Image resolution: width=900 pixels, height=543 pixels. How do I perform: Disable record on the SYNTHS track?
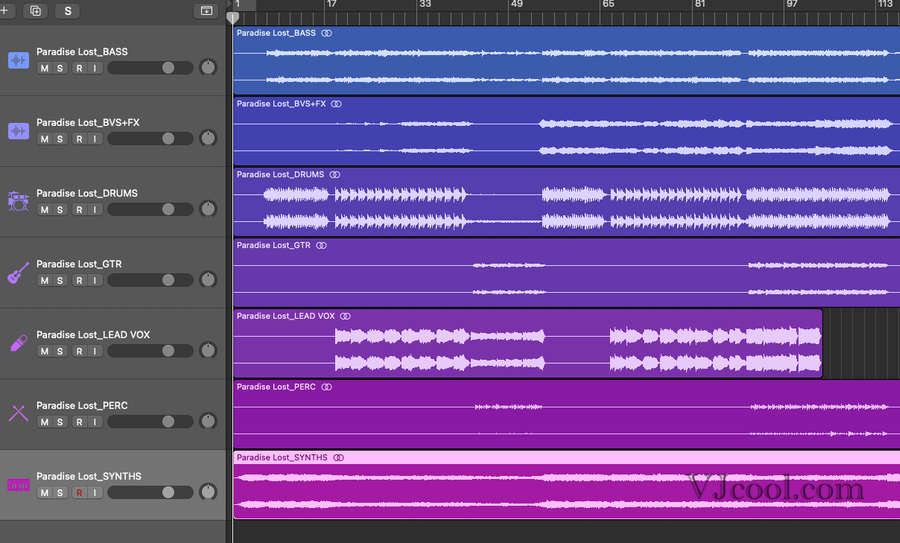pos(78,492)
